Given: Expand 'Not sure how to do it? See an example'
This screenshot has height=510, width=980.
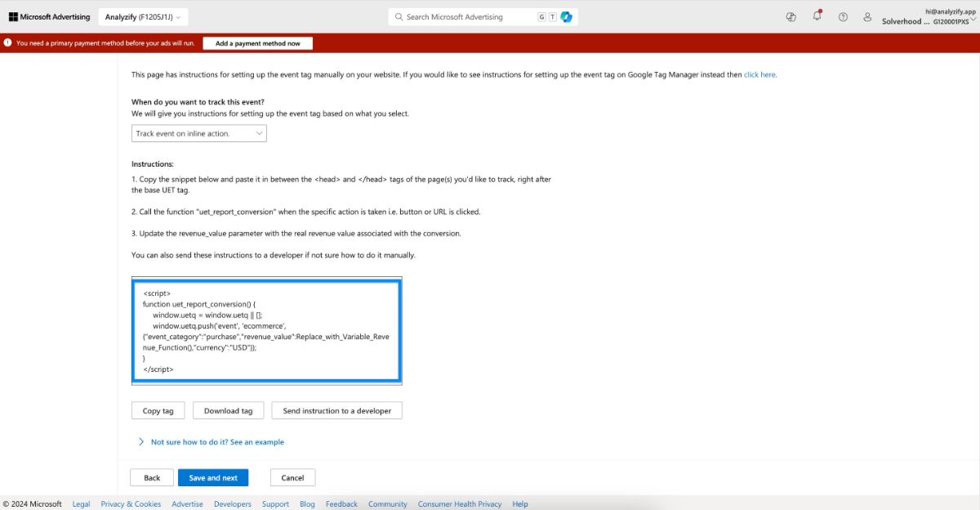Looking at the screenshot, I should 212,442.
